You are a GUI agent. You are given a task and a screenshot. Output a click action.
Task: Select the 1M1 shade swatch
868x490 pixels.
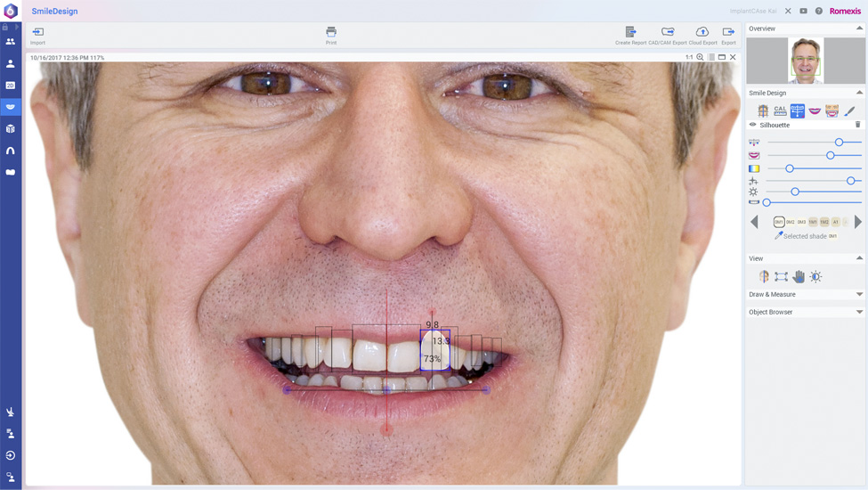(x=813, y=222)
